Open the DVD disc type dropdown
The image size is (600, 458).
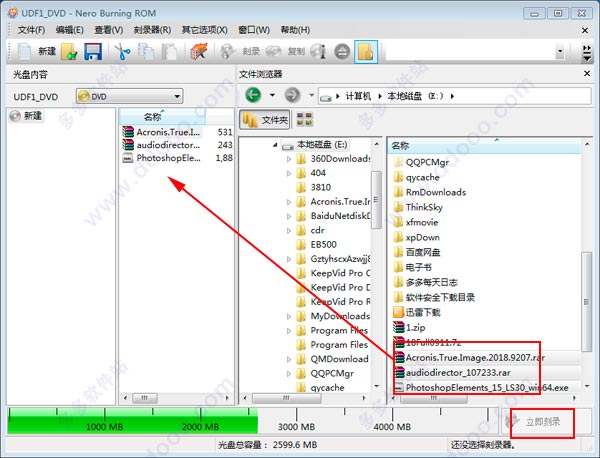[129, 96]
